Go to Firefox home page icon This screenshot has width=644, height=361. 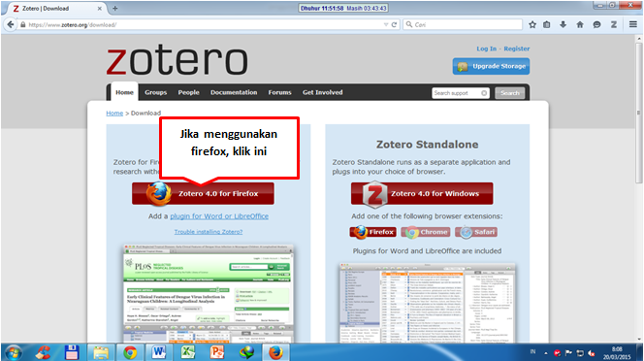coord(580,24)
